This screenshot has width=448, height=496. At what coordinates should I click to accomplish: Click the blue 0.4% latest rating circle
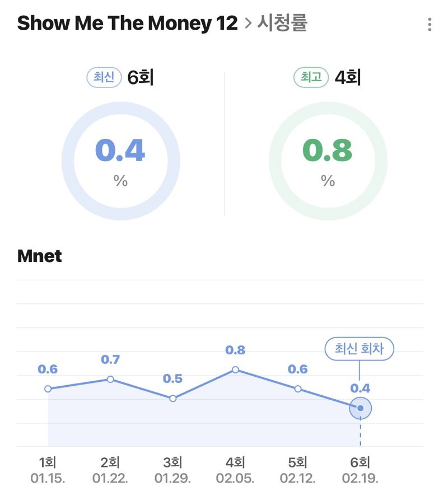tap(121, 161)
